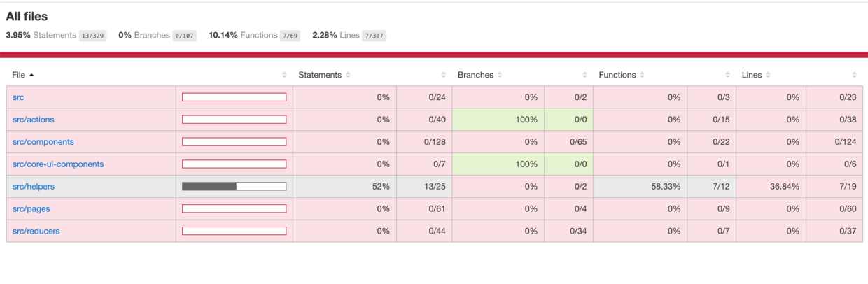Sort by Statements fraction column arrows

(x=444, y=75)
